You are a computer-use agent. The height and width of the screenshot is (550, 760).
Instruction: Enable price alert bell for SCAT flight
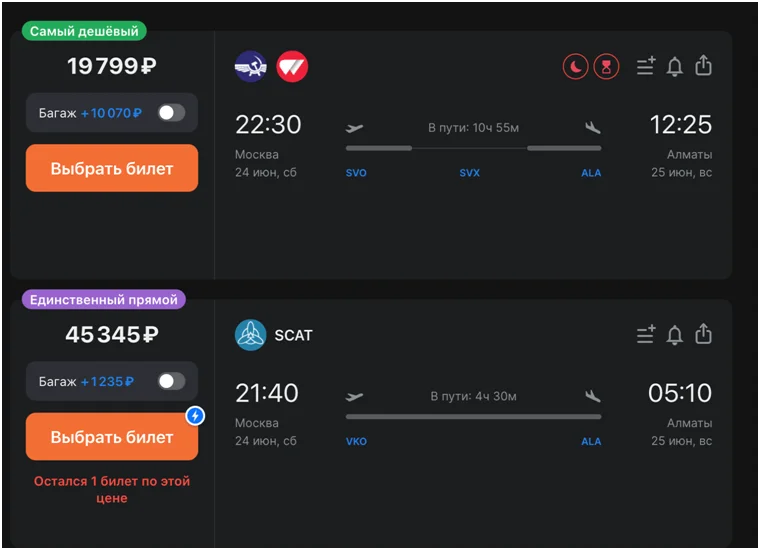[675, 335]
